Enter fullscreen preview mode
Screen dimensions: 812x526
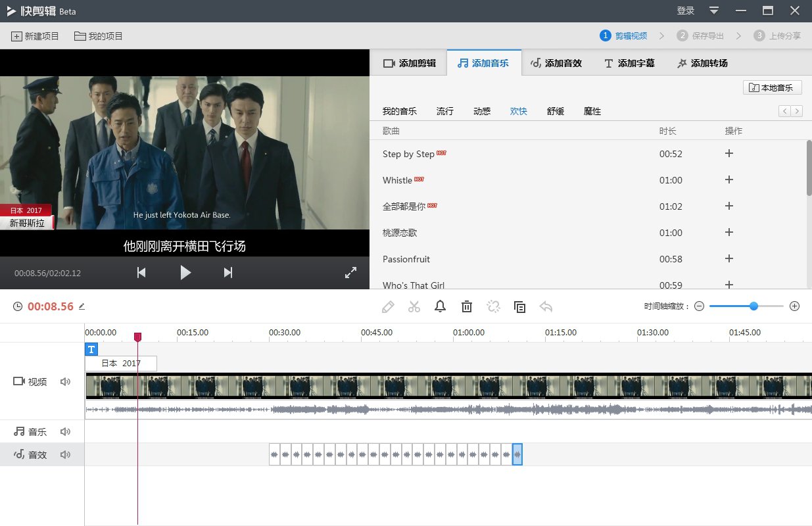pos(350,272)
